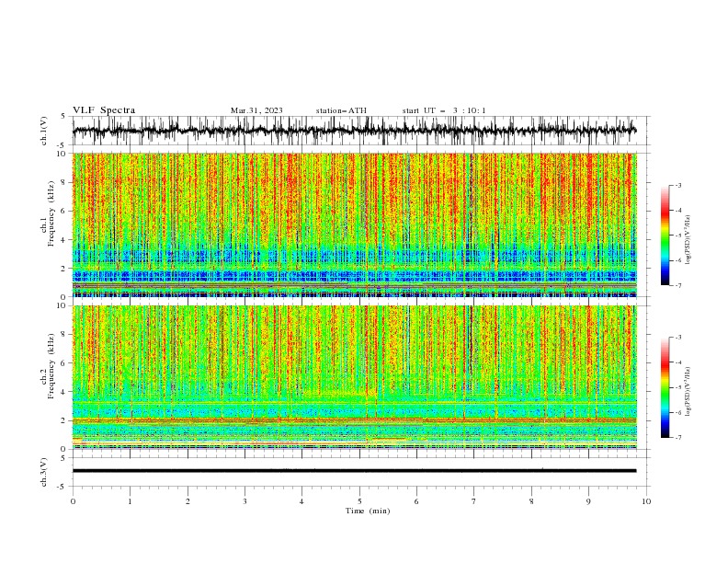Screen dimensions: 728x563
Task: Click the ch.1 voltage waveform trace
Action: 354,131
